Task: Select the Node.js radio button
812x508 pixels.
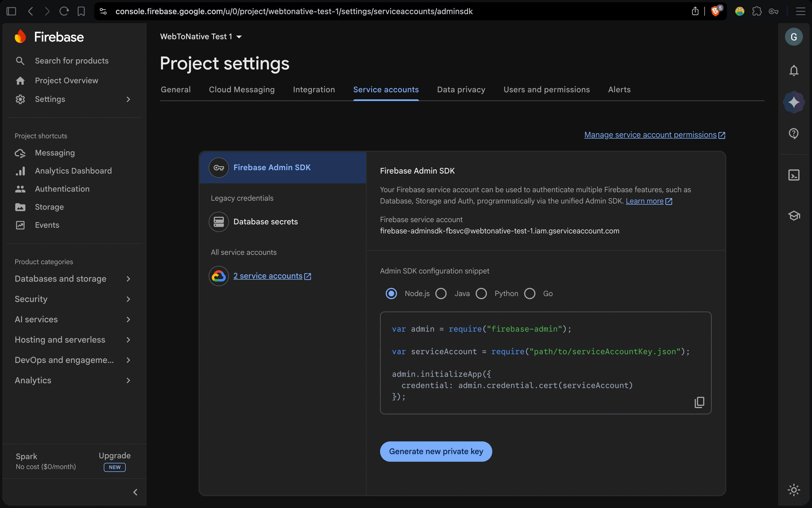Action: pos(391,294)
